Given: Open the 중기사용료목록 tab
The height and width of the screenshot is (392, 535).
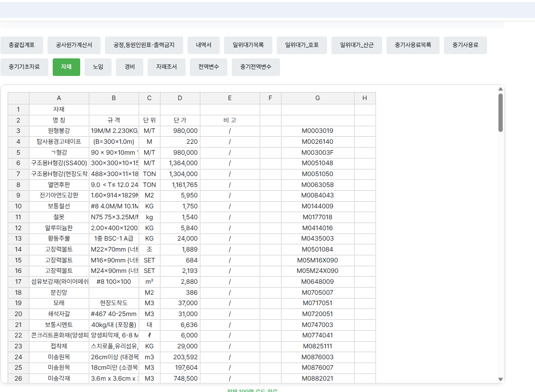Looking at the screenshot, I should 413,45.
